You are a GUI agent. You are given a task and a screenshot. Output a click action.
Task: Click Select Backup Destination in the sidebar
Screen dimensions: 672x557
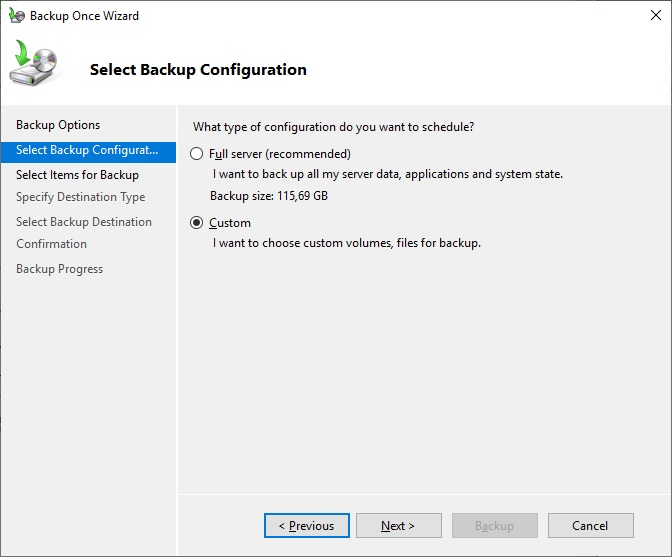(84, 222)
